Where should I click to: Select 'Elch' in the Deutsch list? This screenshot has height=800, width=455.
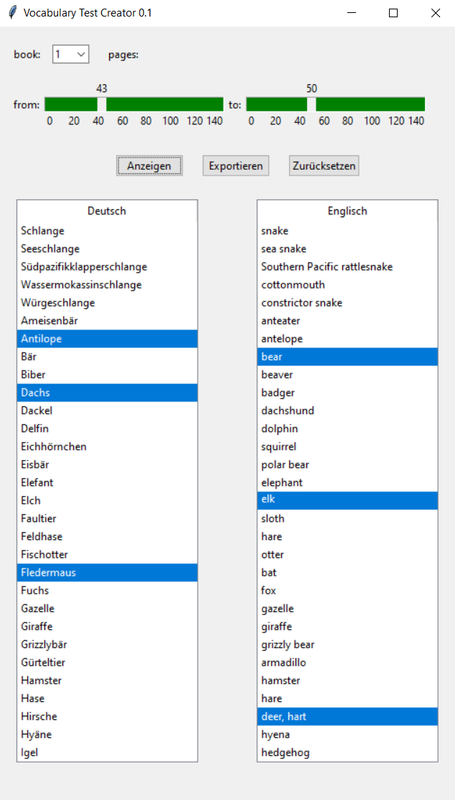[x=107, y=501]
